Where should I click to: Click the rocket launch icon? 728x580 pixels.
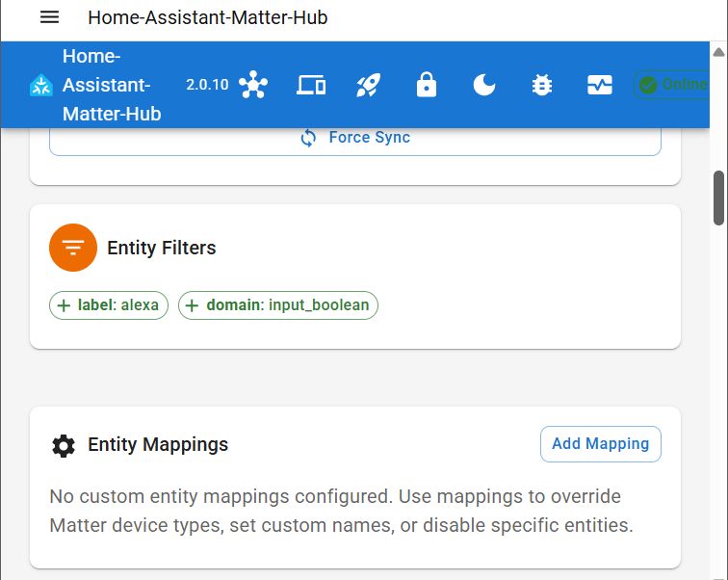click(x=369, y=85)
